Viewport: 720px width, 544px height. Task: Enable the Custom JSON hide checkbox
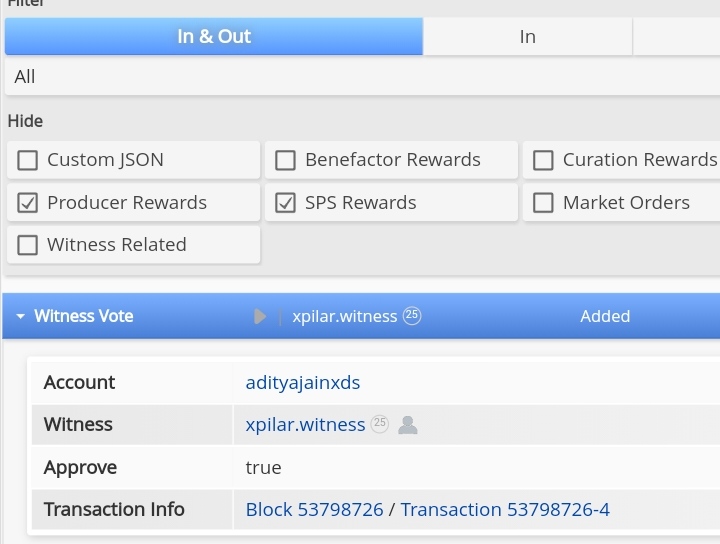click(28, 160)
